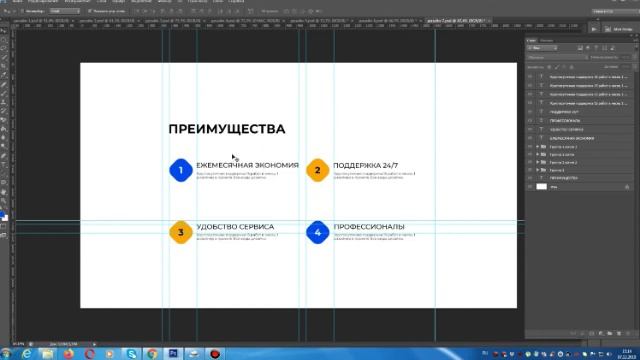Hide the ЕЖЕМЕСЯЧНАЯ ЭКОНОМИЯ text layer
This screenshot has height=360, width=640.
click(530, 138)
